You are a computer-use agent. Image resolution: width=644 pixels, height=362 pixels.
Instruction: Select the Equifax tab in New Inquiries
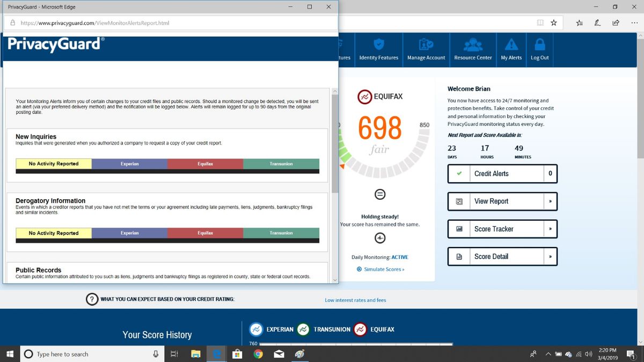pyautogui.click(x=205, y=163)
